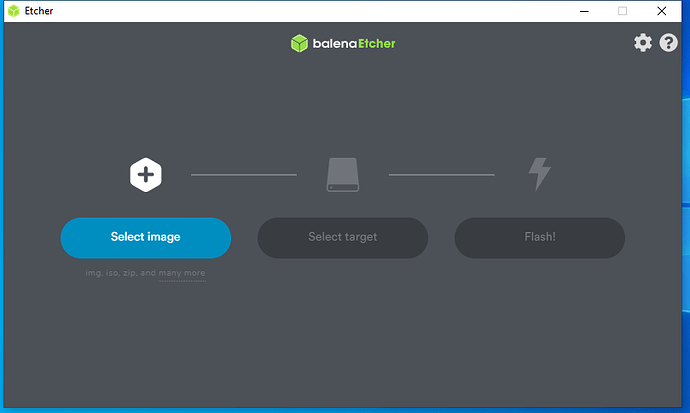This screenshot has height=413, width=690.
Task: Click the plus hexagon image icon
Action: click(x=146, y=175)
